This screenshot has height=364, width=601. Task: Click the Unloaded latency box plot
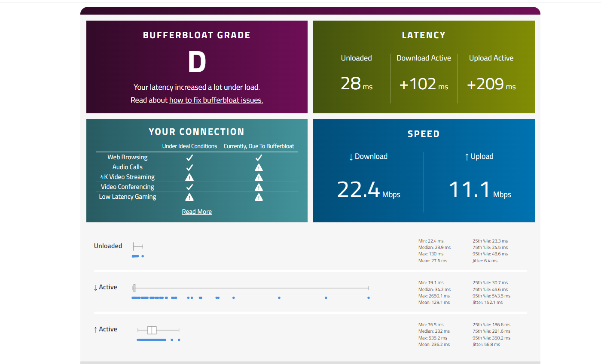138,246
